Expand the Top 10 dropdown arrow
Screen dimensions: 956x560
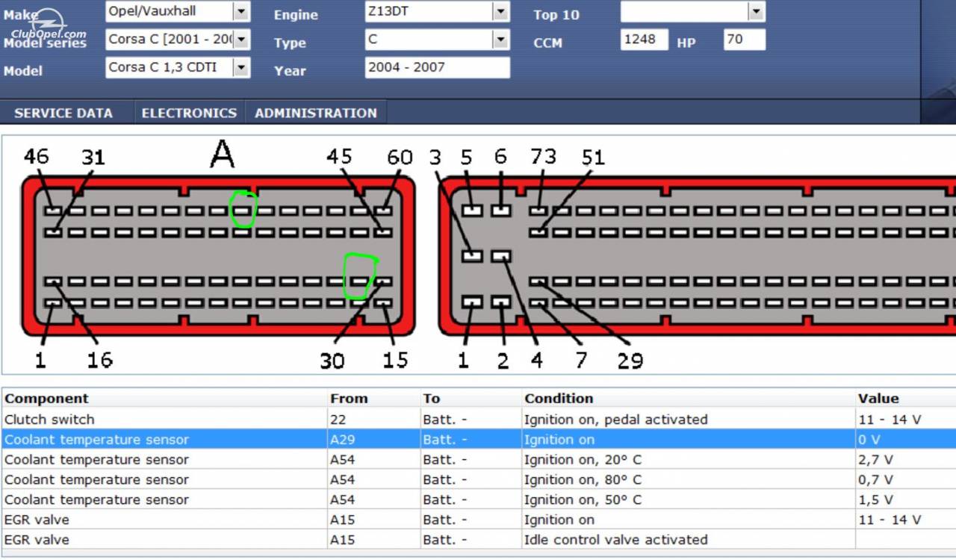point(757,11)
